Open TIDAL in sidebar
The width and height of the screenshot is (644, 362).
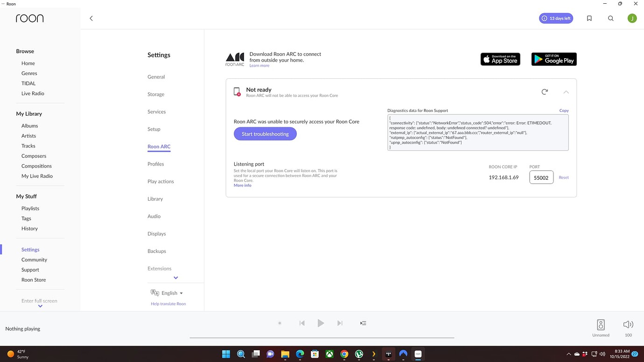click(x=28, y=84)
